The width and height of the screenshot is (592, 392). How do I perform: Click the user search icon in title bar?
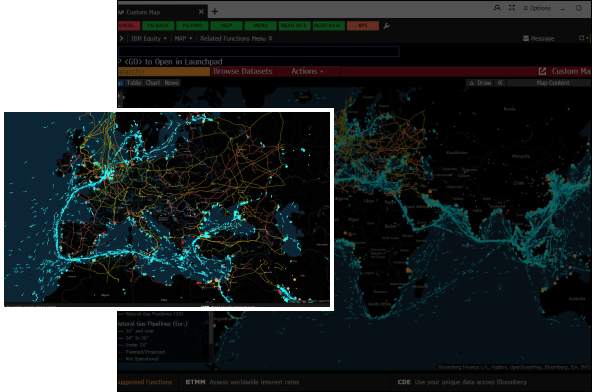[497, 8]
